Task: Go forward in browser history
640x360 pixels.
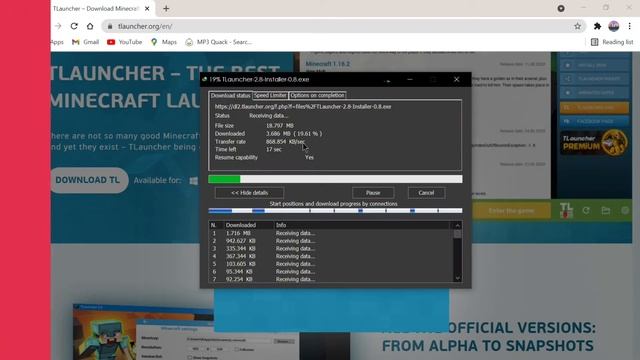Action: (58, 26)
